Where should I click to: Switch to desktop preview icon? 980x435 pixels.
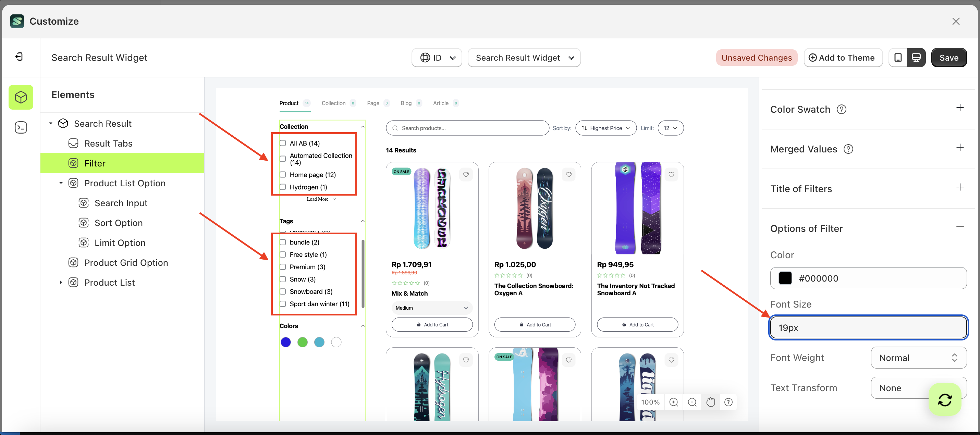coord(916,58)
